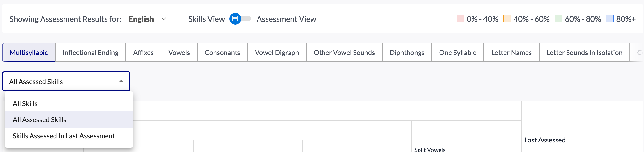The image size is (644, 152).
Task: Collapse the All Assessed Skills dropdown arrow
Action: [x=121, y=81]
